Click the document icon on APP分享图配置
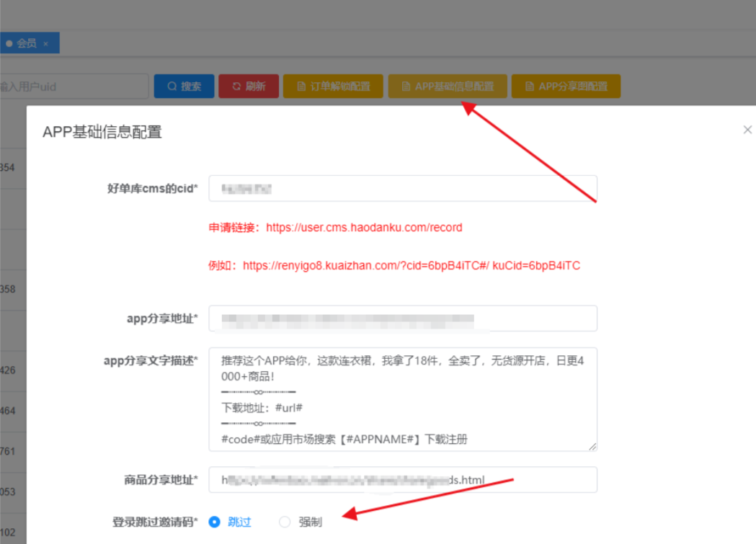The width and height of the screenshot is (756, 544). 530,86
